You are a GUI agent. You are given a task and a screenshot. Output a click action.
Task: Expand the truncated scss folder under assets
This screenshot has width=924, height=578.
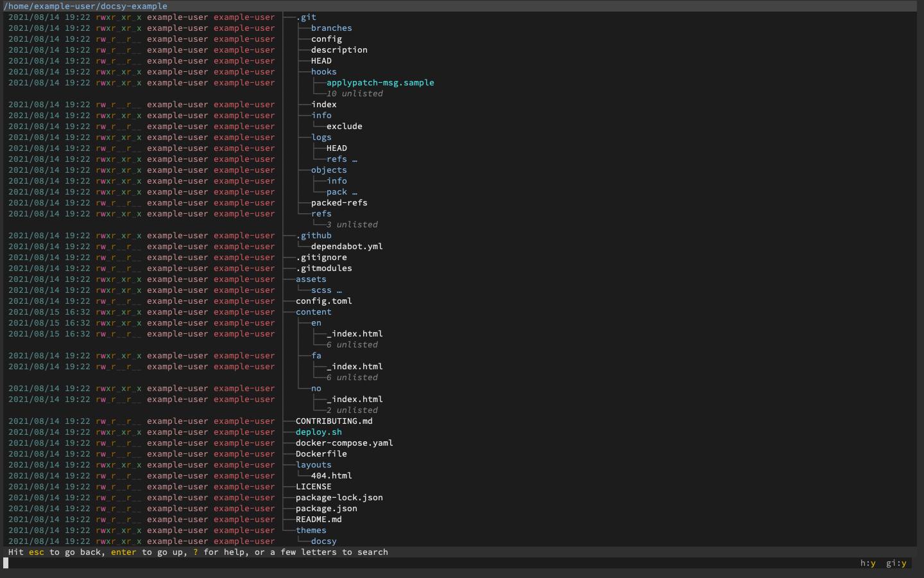323,290
